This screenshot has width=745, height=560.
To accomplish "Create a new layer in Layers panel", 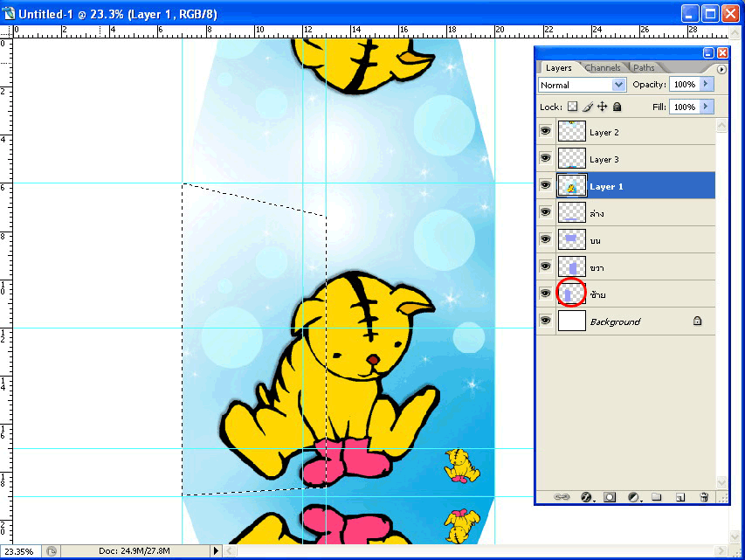I will (680, 497).
